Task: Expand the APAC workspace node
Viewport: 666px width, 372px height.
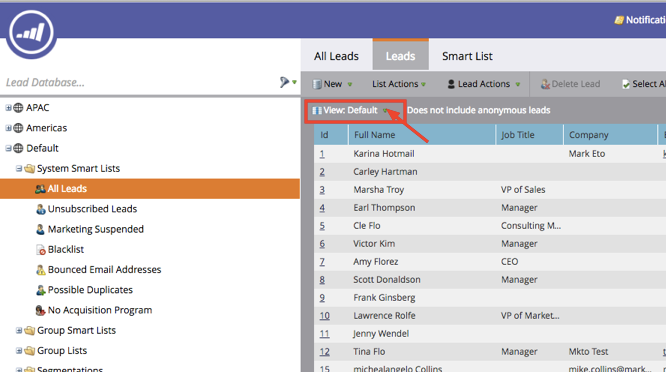Action: 8,108
